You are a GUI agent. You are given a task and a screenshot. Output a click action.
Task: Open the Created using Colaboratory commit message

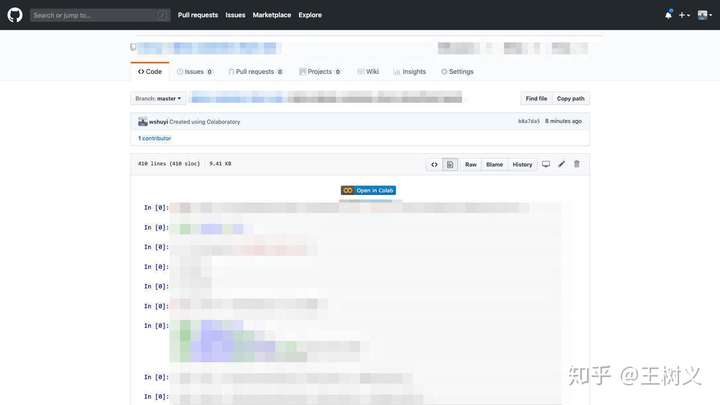(205, 122)
